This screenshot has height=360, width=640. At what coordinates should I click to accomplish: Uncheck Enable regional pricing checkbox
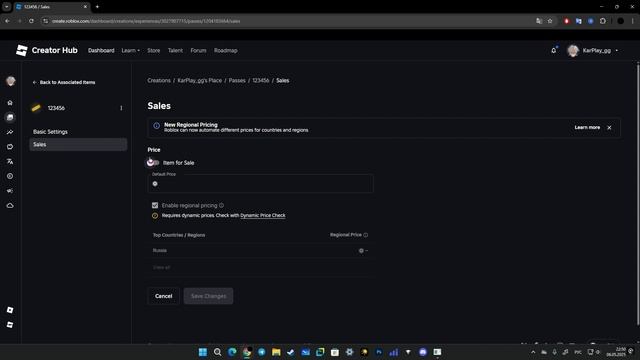pyautogui.click(x=155, y=205)
